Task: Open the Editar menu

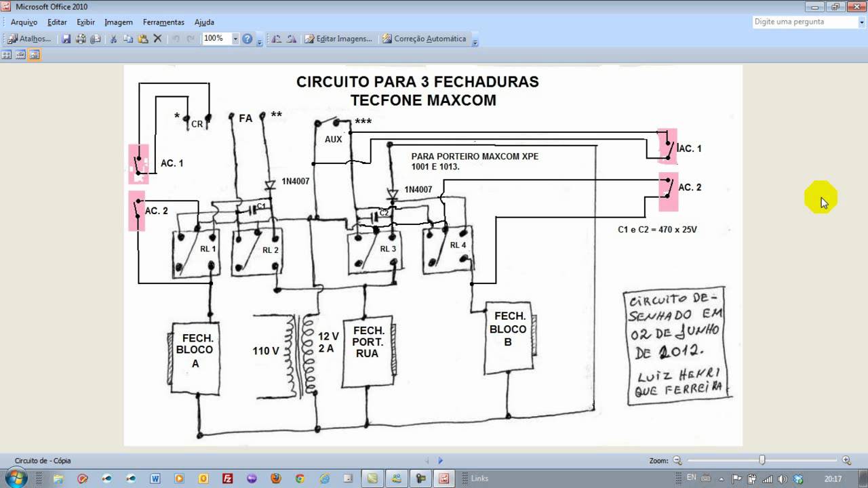Action: (57, 22)
